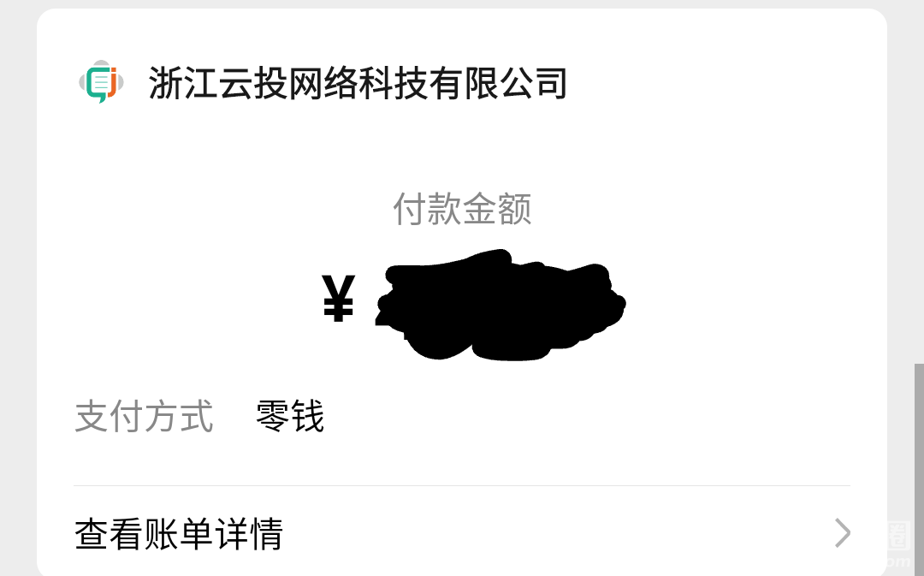Image resolution: width=924 pixels, height=576 pixels.
Task: Click the ¥ currency symbol
Action: [338, 299]
